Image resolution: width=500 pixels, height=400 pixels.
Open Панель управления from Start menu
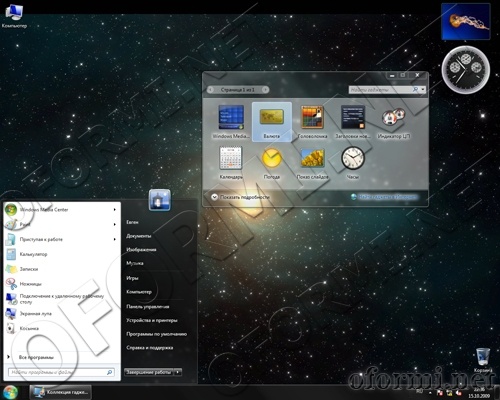tap(148, 307)
